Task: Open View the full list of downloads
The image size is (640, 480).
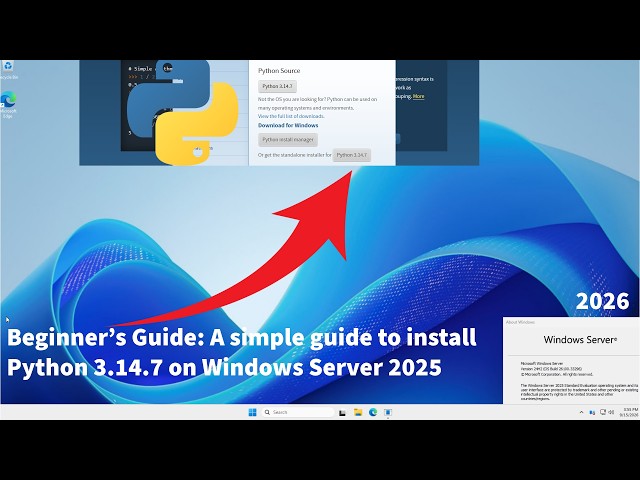Action: (291, 116)
